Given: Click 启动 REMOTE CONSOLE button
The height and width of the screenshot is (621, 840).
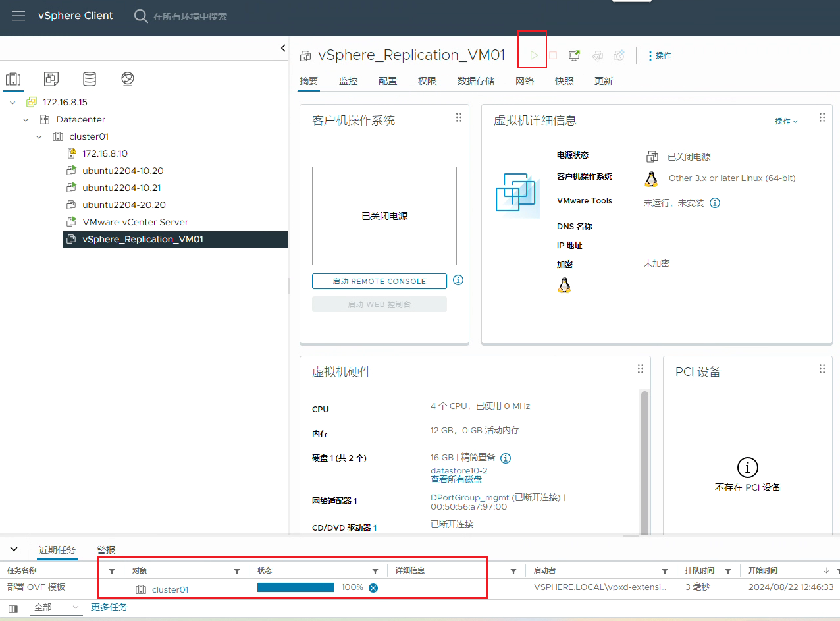Looking at the screenshot, I should pos(379,281).
